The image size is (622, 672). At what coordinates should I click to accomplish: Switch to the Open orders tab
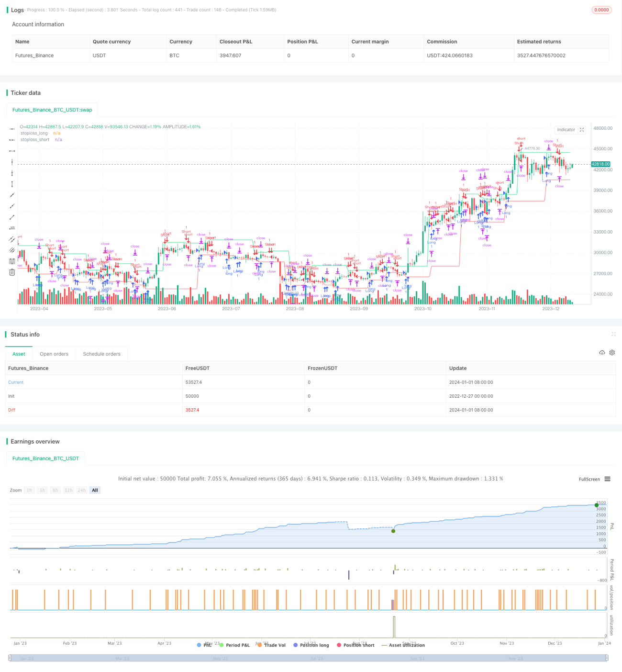pos(54,354)
